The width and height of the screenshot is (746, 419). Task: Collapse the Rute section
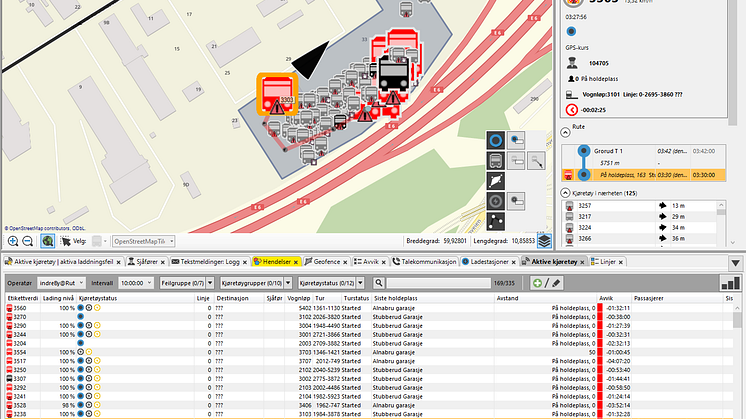565,132
